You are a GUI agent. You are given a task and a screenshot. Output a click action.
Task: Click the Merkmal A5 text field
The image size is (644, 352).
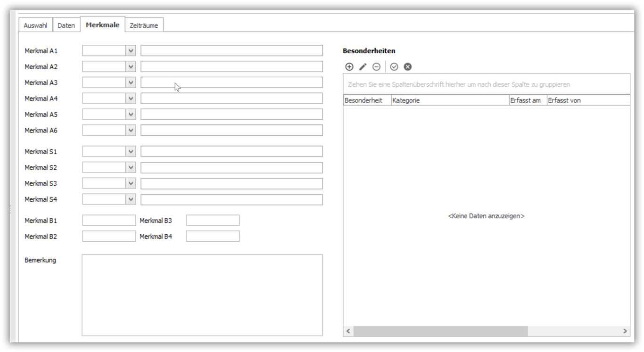[x=231, y=115]
